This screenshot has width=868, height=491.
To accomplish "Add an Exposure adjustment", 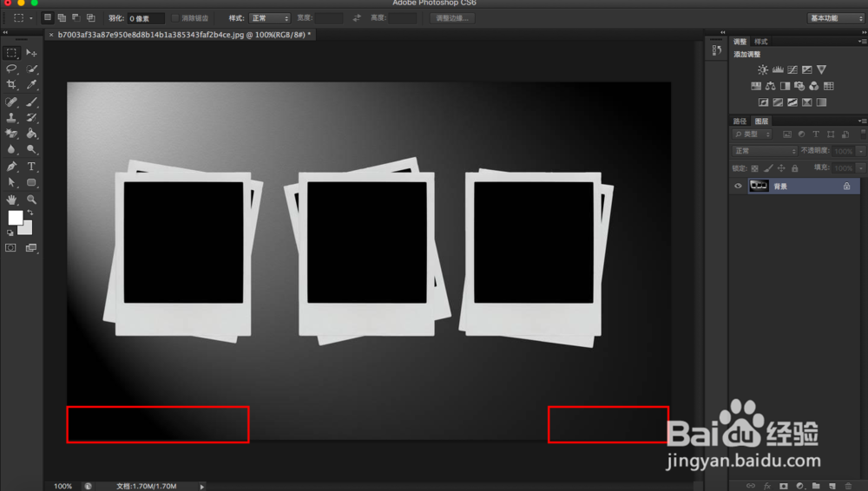I will 807,69.
